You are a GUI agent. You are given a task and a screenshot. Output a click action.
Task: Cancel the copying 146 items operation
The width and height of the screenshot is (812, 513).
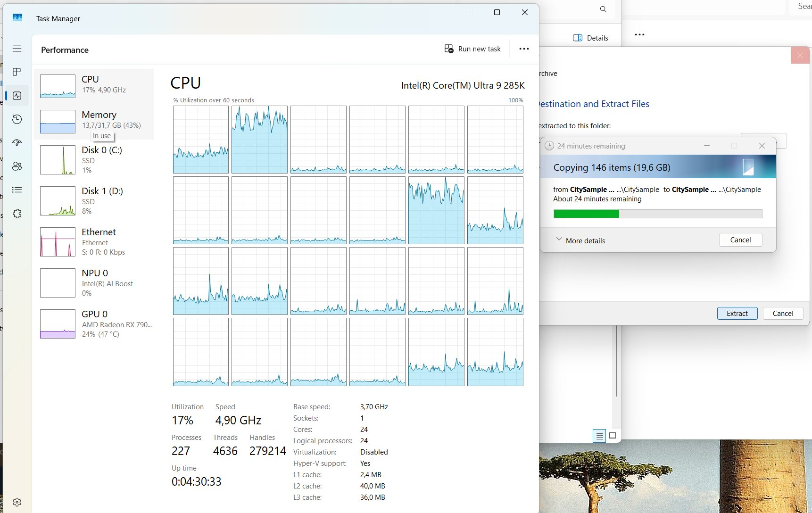click(740, 240)
